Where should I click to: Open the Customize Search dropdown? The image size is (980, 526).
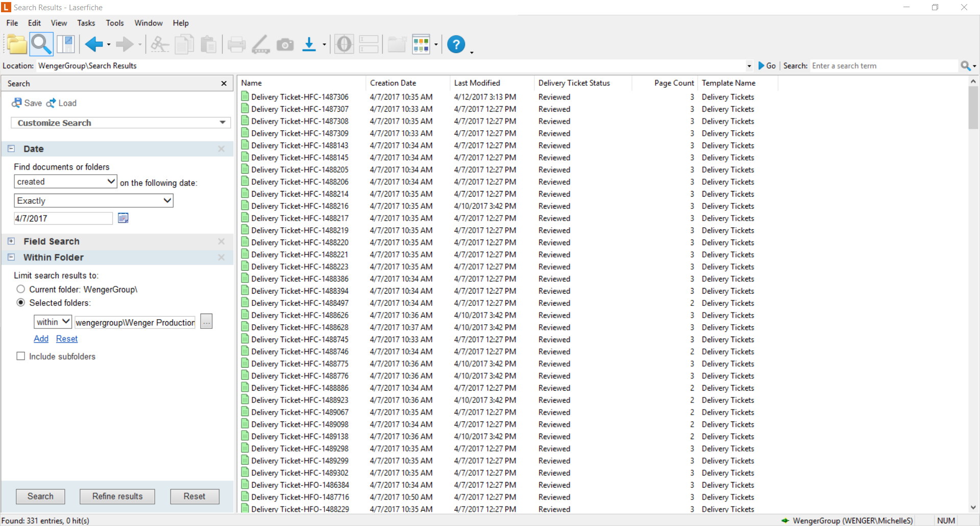[x=120, y=123]
